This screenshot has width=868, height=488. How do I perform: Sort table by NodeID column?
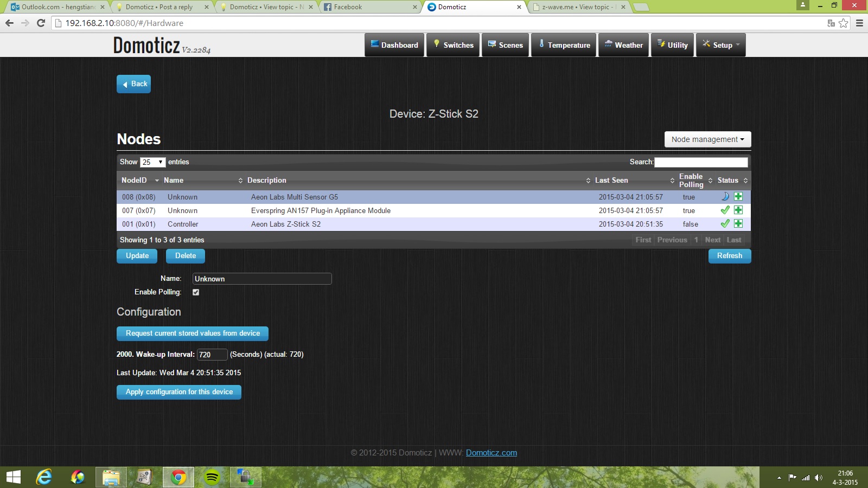pos(139,180)
